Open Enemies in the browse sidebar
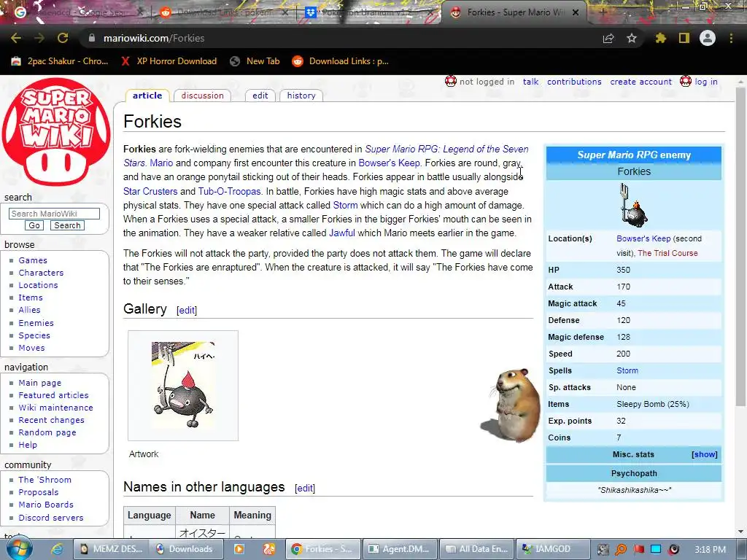 36,323
